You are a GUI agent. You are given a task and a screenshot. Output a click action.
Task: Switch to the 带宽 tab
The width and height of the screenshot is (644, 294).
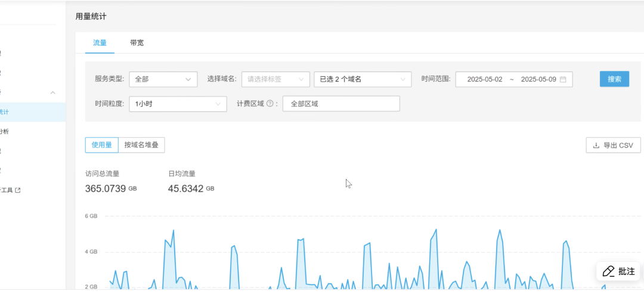(137, 43)
